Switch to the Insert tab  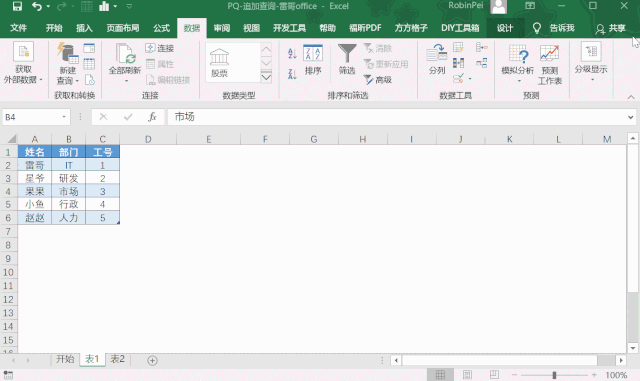84,28
